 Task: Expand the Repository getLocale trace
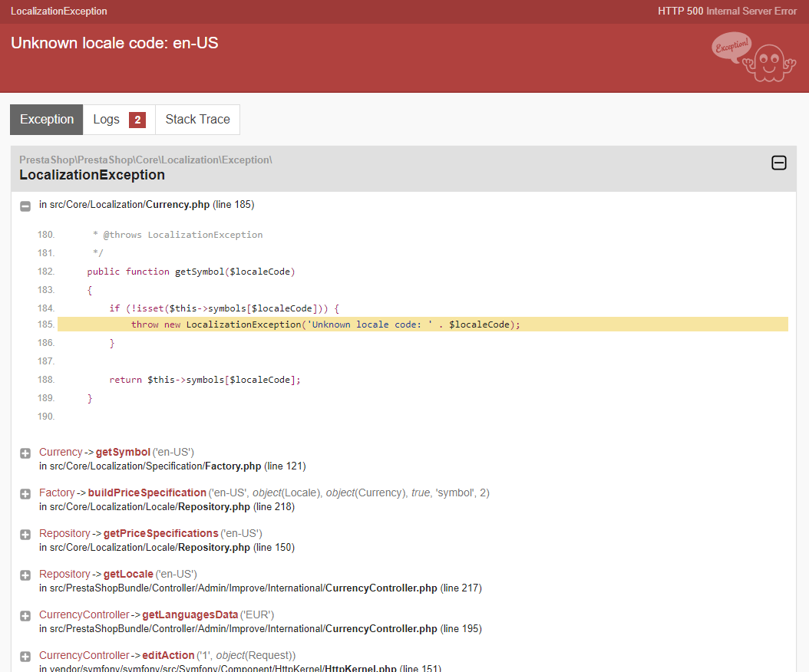25,575
